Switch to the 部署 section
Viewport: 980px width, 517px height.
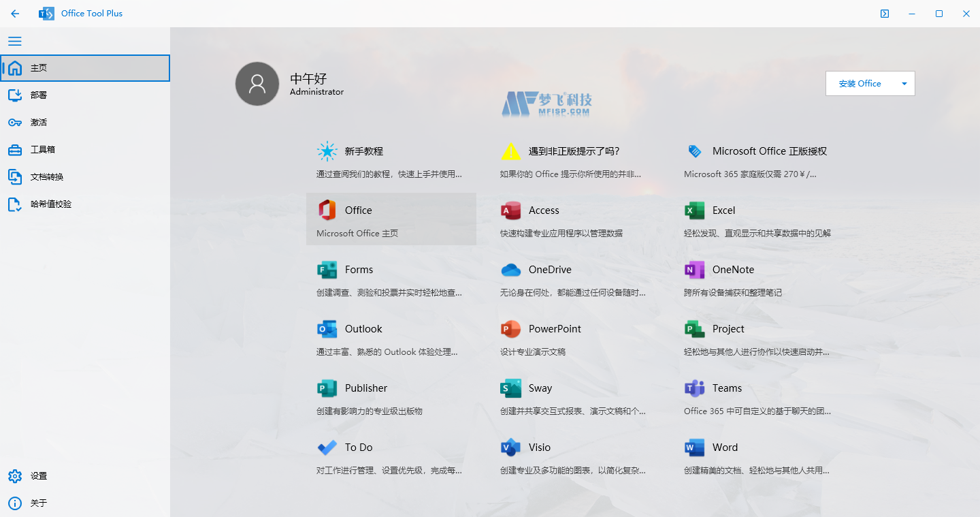tap(37, 95)
